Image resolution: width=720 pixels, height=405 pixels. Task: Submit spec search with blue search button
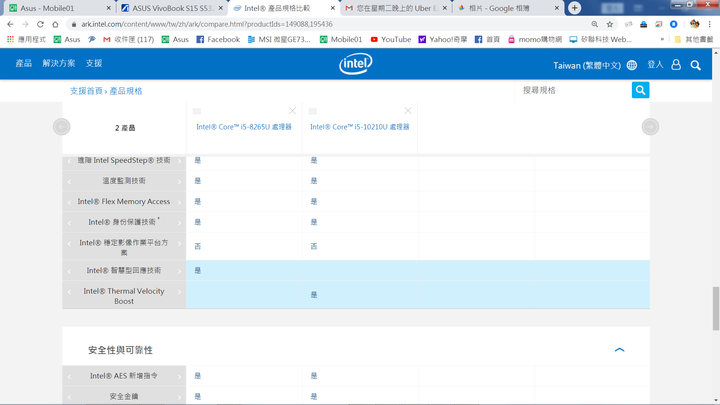[641, 90]
